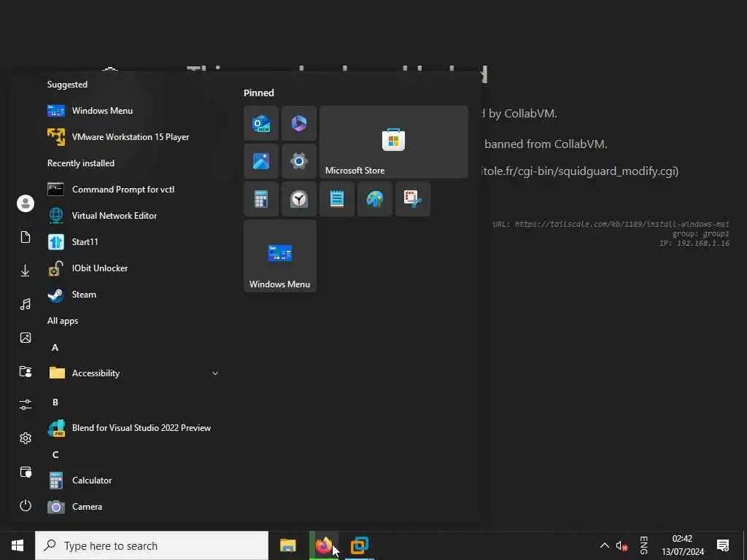Image resolution: width=747 pixels, height=560 pixels.
Task: Switch to VMware on the taskbar
Action: click(360, 545)
